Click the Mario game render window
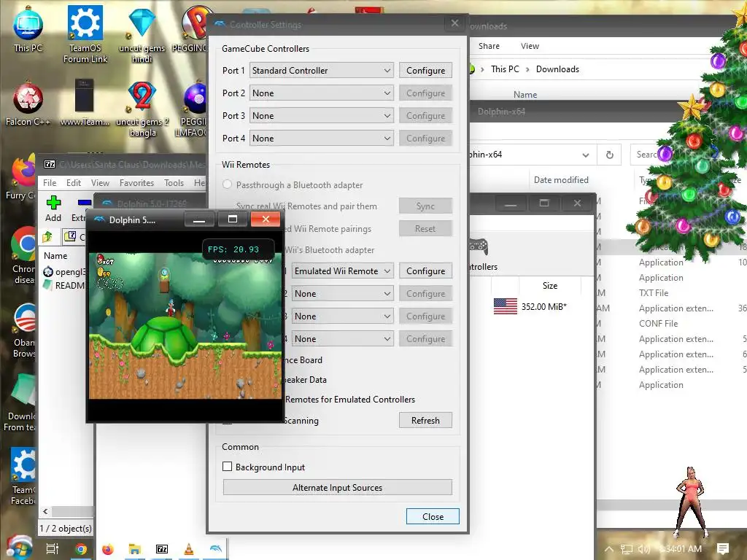The image size is (747, 560). coord(185,326)
